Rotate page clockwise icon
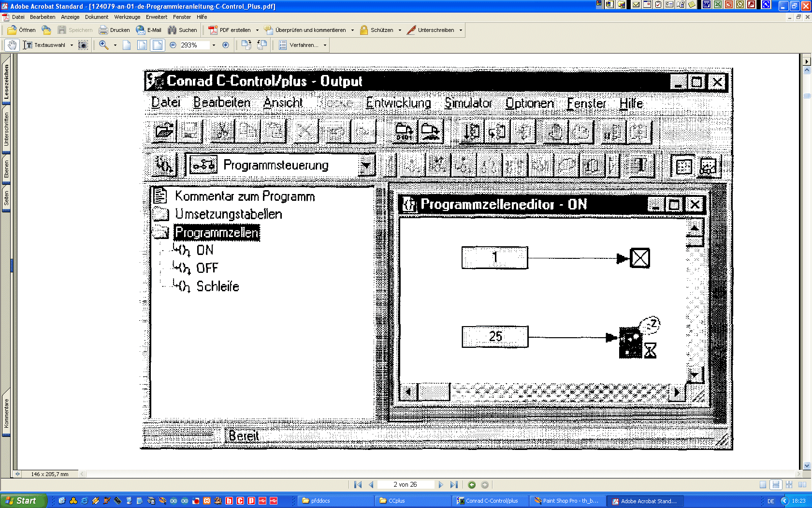This screenshot has width=812, height=508. (246, 45)
